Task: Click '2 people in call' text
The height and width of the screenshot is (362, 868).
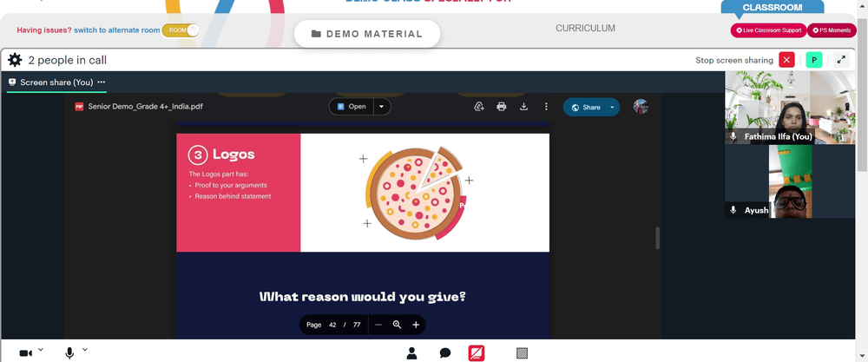Action: pyautogui.click(x=68, y=60)
